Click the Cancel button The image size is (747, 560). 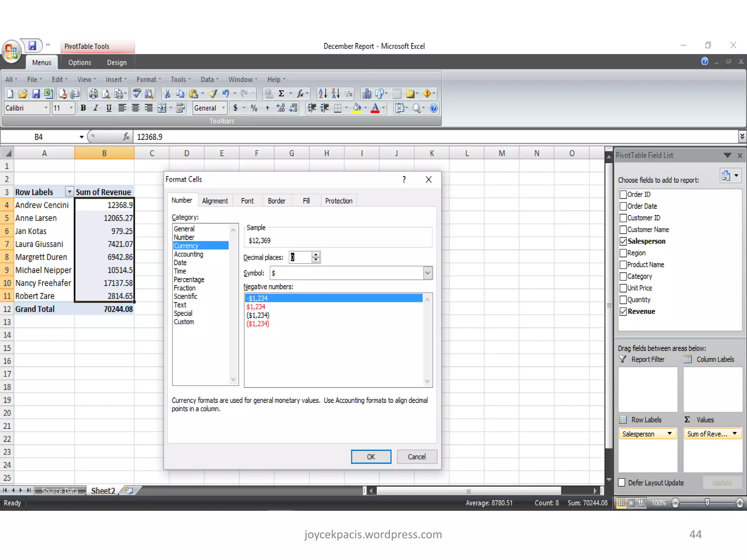417,456
